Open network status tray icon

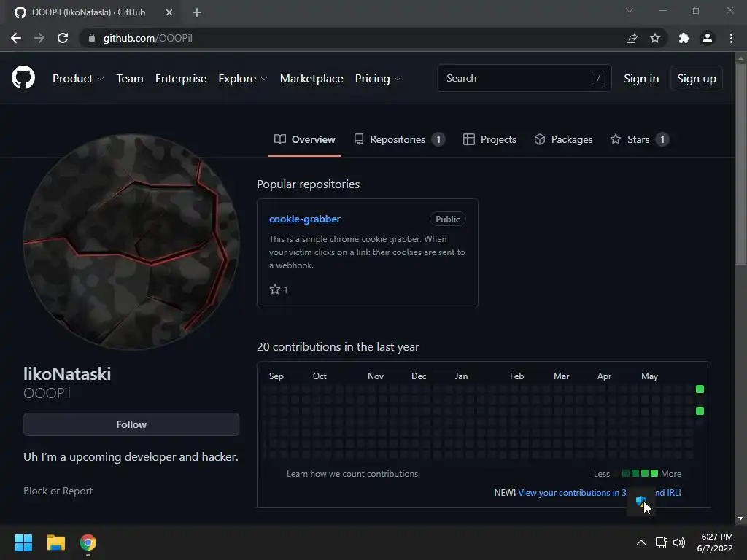(x=661, y=542)
